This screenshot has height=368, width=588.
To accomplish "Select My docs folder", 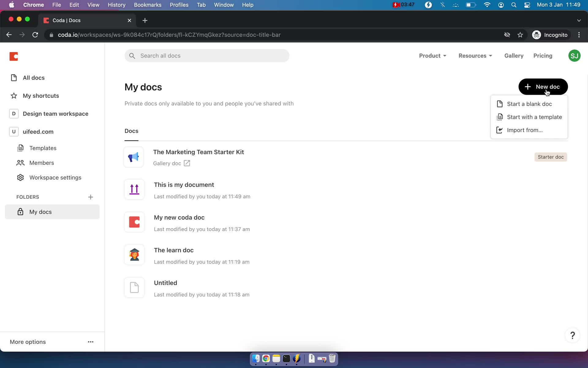I will coord(52,212).
